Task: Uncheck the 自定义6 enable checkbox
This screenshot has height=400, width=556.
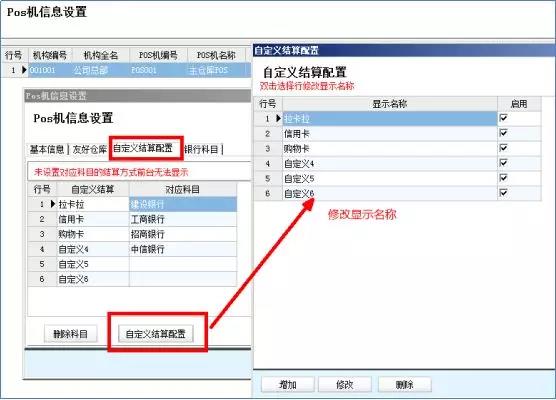Action: (503, 193)
